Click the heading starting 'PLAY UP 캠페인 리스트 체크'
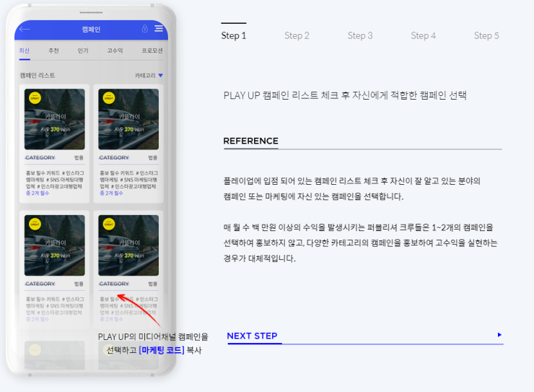Viewport: 534px width, 392px height. (345, 95)
